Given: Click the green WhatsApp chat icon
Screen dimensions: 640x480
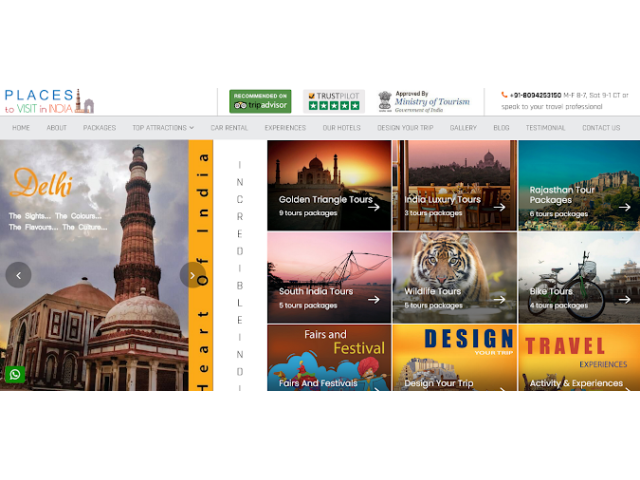Looking at the screenshot, I should tap(15, 375).
